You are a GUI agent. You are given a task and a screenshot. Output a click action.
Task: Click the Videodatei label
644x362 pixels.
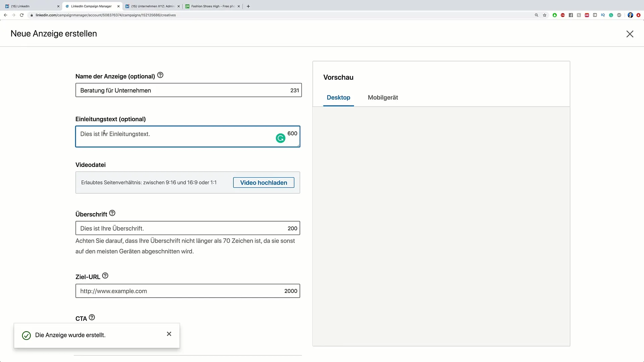tap(91, 165)
